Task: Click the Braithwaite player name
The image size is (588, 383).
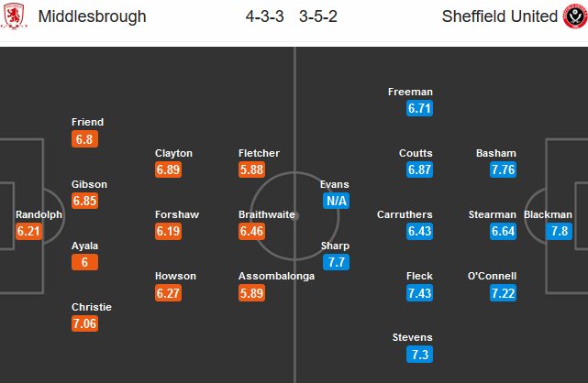Action: click(x=267, y=215)
